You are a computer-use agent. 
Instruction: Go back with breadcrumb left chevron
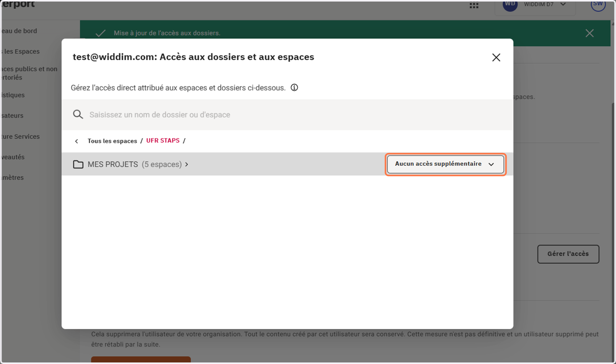tap(76, 141)
